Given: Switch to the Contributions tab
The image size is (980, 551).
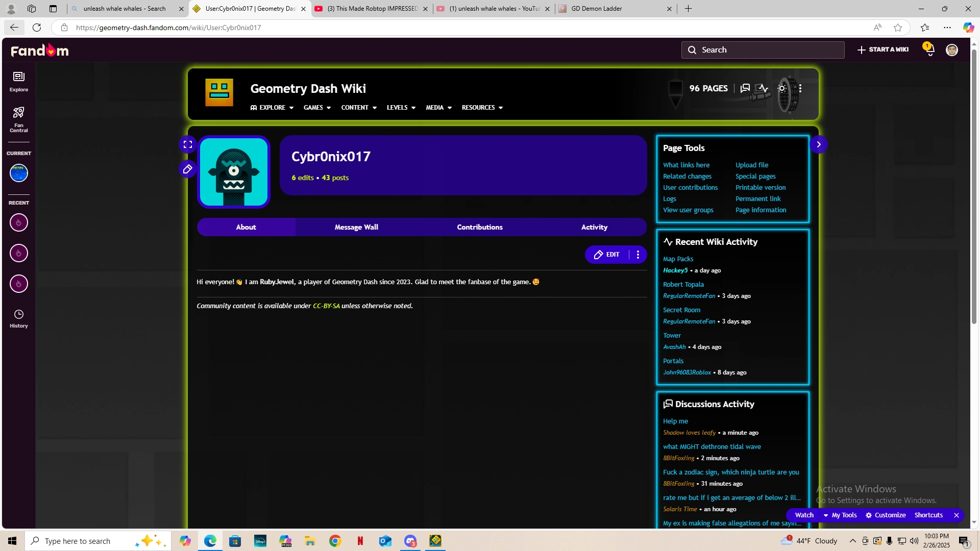Looking at the screenshot, I should pyautogui.click(x=479, y=228).
